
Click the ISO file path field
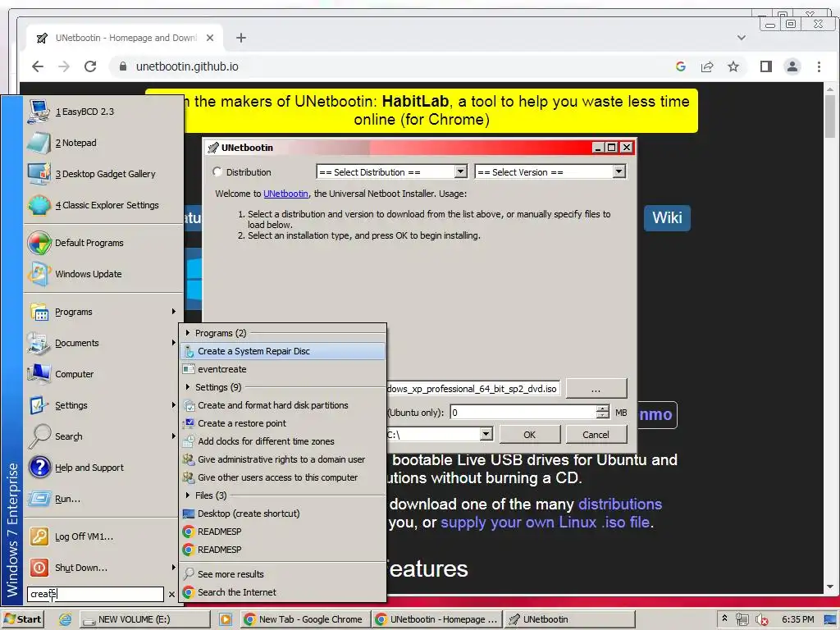point(473,388)
